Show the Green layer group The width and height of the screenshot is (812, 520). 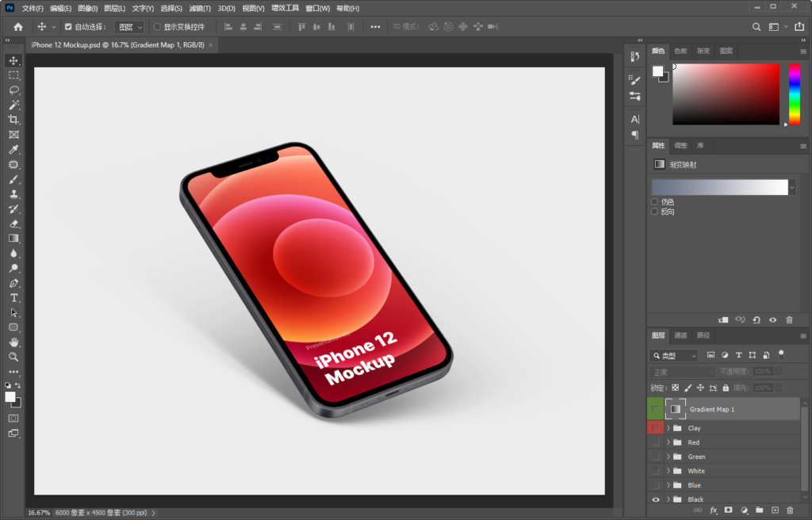pyautogui.click(x=656, y=457)
